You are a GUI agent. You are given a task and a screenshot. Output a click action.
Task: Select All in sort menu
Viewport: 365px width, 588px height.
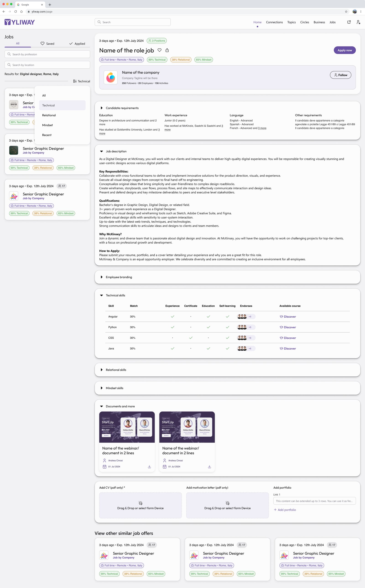(62, 96)
